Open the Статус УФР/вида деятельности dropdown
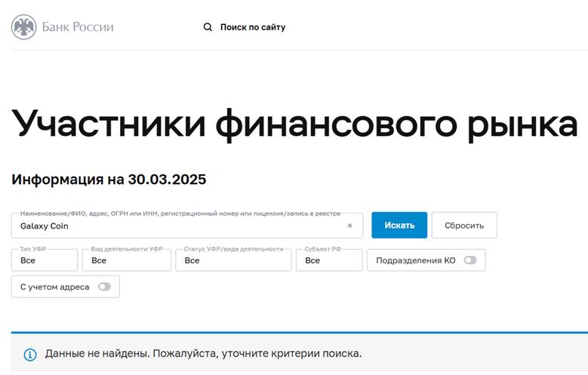The height and width of the screenshot is (375, 588). click(233, 260)
